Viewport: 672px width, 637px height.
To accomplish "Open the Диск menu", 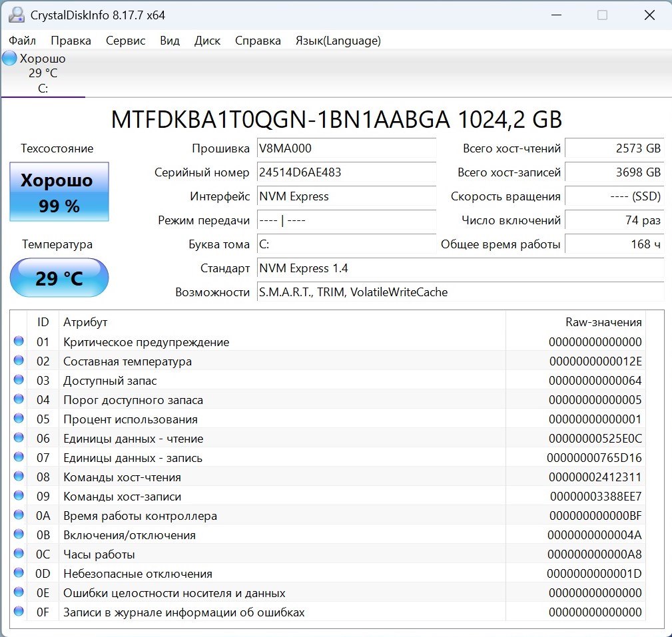I will tap(207, 41).
